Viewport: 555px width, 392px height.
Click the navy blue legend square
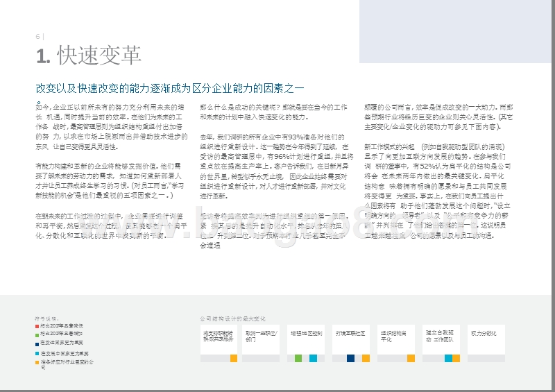[x=37, y=344]
